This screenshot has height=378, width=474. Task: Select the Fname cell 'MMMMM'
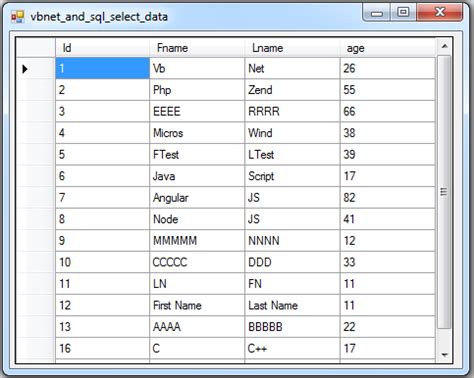point(197,241)
